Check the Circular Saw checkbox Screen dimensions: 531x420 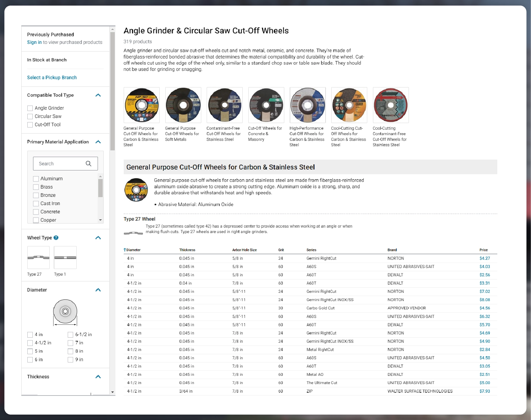point(30,116)
